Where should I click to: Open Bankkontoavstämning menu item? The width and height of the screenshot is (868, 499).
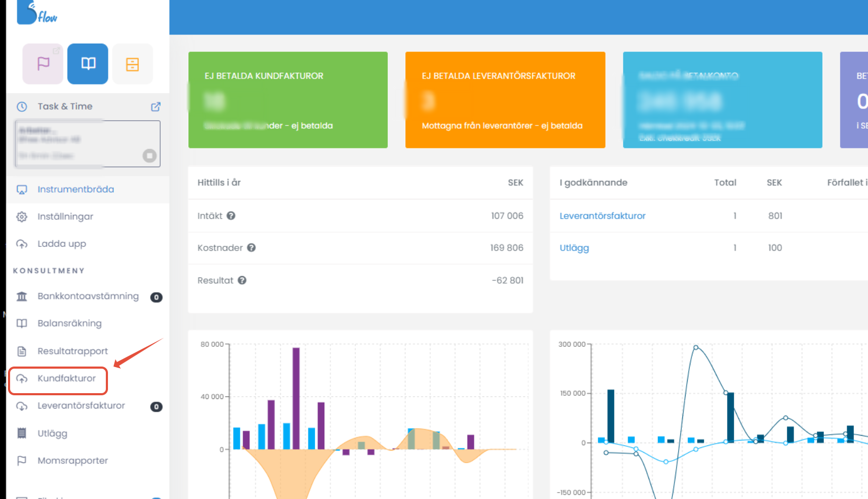pyautogui.click(x=88, y=296)
